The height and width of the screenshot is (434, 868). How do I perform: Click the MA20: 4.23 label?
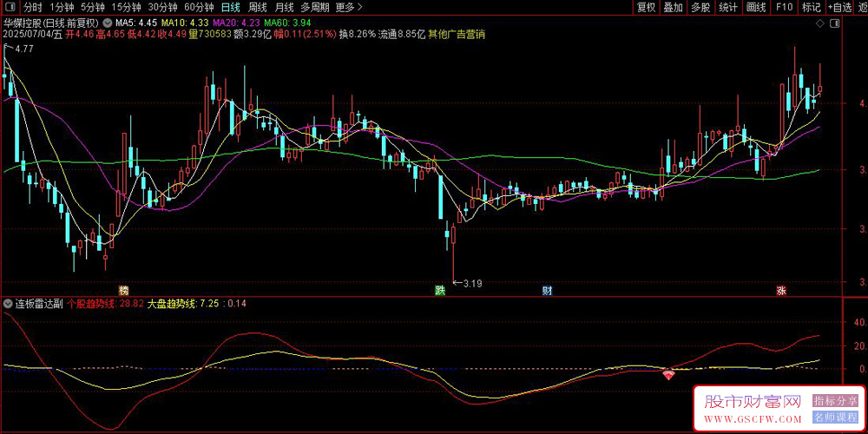click(x=236, y=23)
